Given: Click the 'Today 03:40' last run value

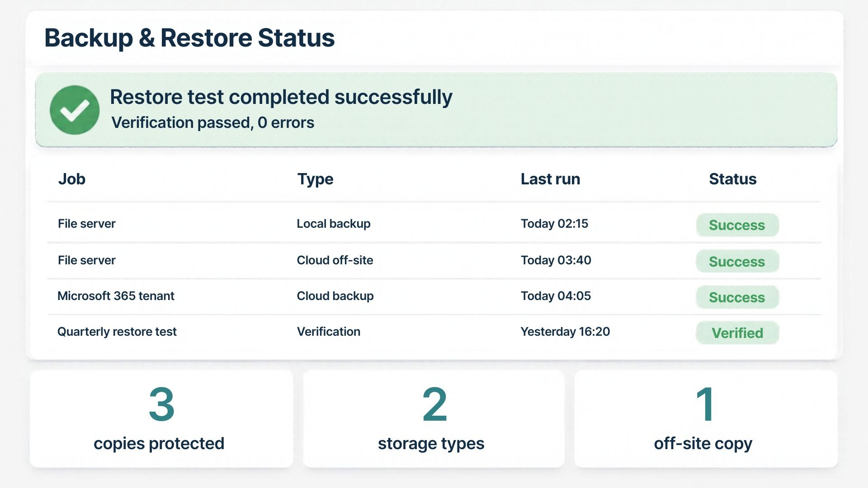Looking at the screenshot, I should [x=556, y=260].
